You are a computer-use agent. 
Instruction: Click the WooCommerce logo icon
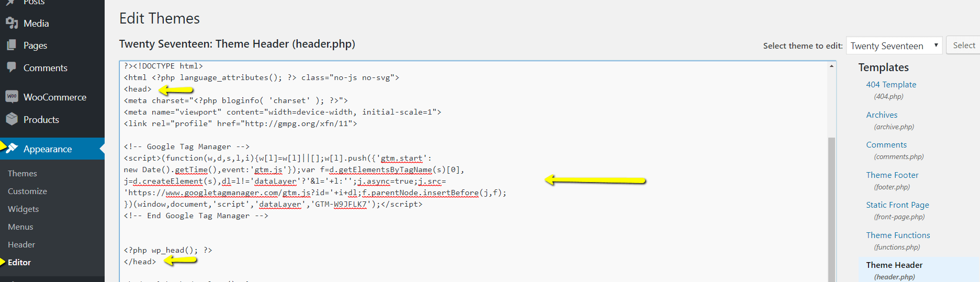[12, 97]
